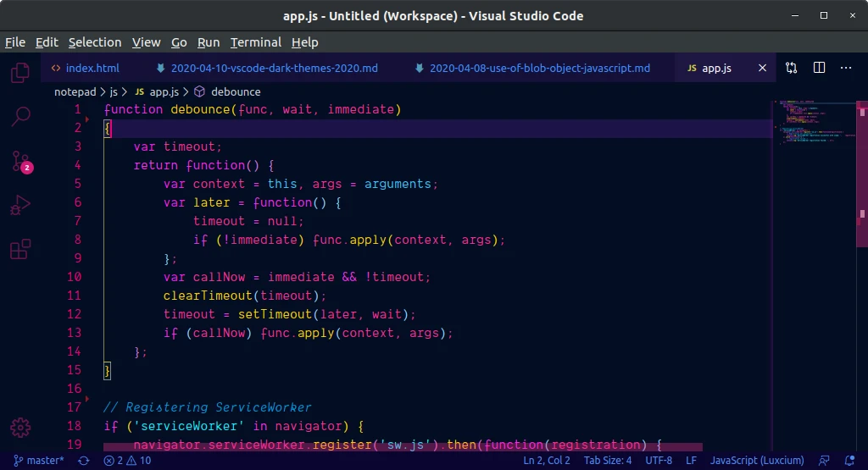Viewport: 868px width, 470px height.
Task: Open Source Control with 2 pending changes
Action: coord(21,162)
